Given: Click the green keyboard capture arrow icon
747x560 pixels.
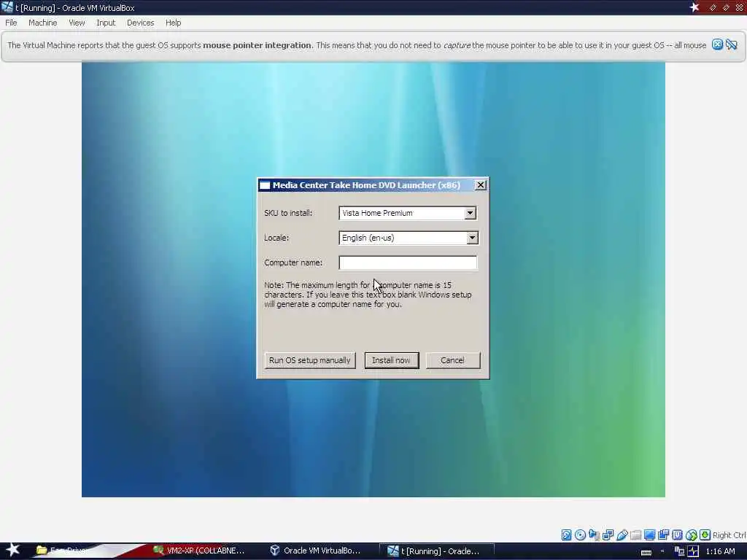Looking at the screenshot, I should tap(705, 534).
